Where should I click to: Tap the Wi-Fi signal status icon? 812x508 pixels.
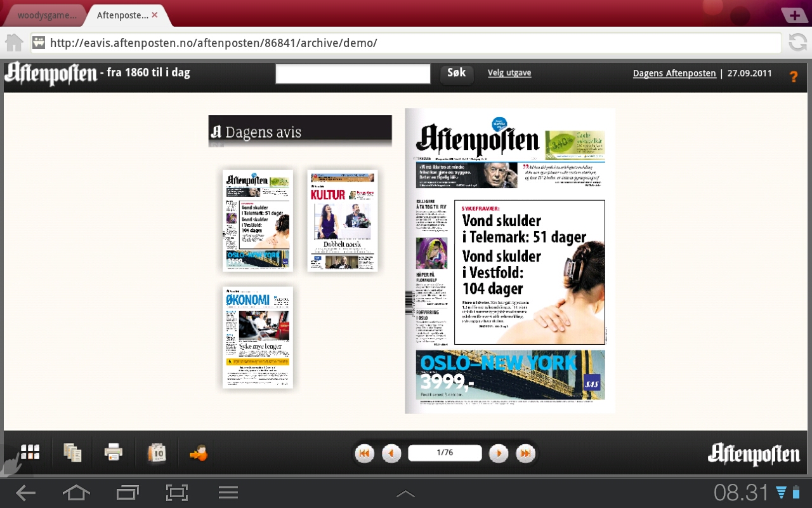pyautogui.click(x=782, y=493)
